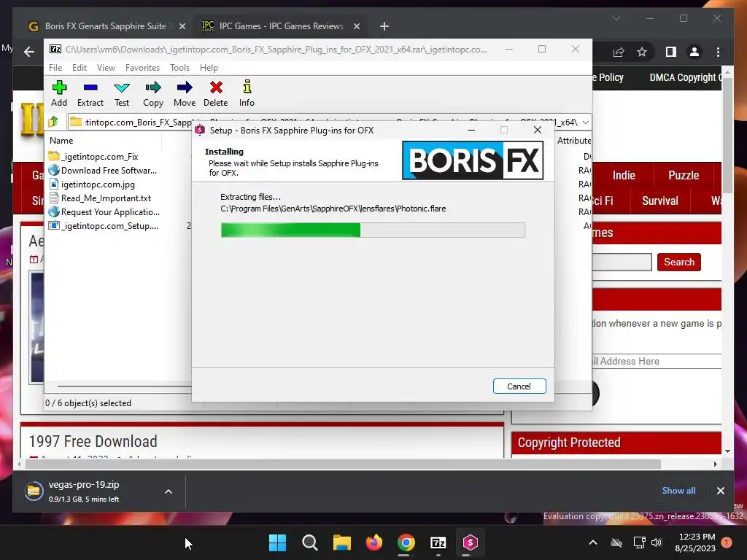This screenshot has height=560, width=747.
Task: Select Request Your Applicatio... file
Action: pyautogui.click(x=104, y=211)
